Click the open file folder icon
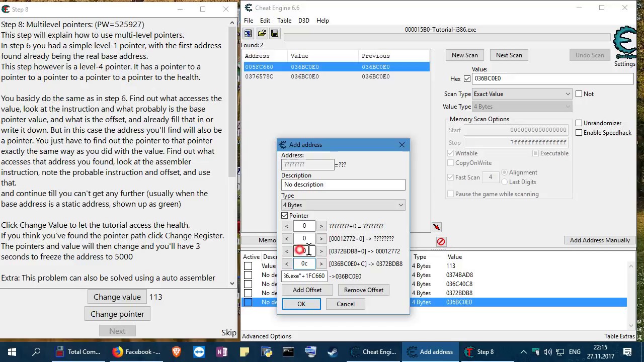This screenshot has height=362, width=644. pos(262,33)
